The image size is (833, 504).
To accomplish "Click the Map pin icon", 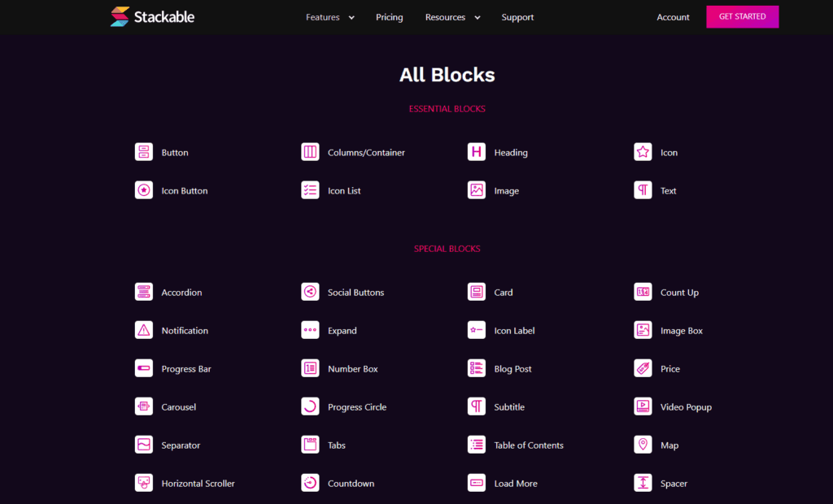I will click(643, 445).
